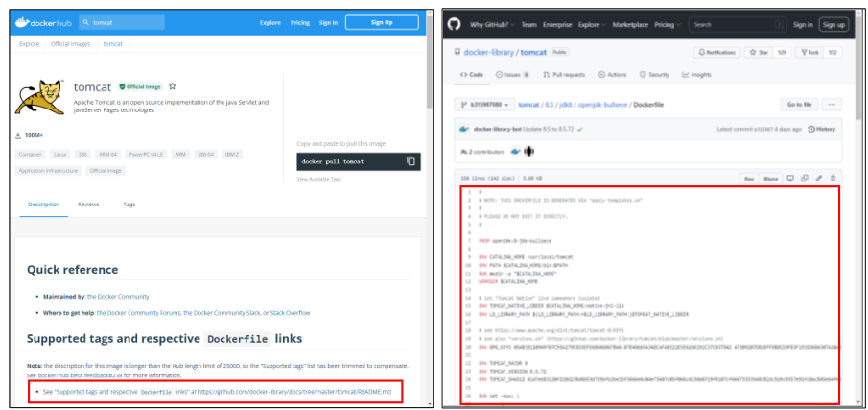Select Docker Hub Reviews tab
Viewport: 868px width, 410px height.
tap(88, 205)
